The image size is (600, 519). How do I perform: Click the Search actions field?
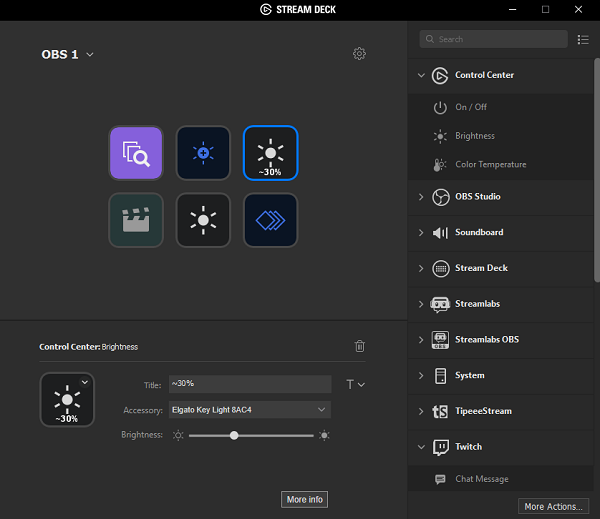click(x=494, y=39)
